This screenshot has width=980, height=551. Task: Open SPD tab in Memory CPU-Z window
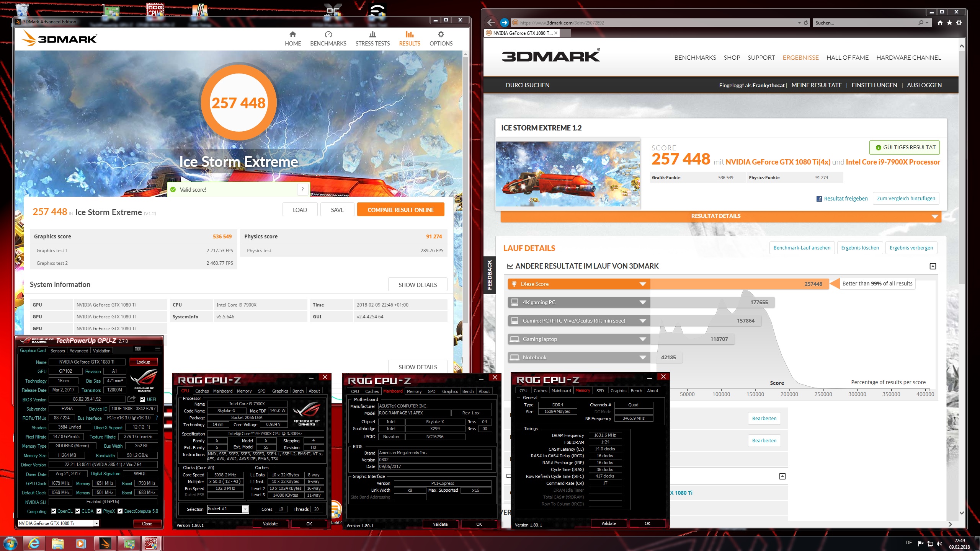click(x=600, y=391)
